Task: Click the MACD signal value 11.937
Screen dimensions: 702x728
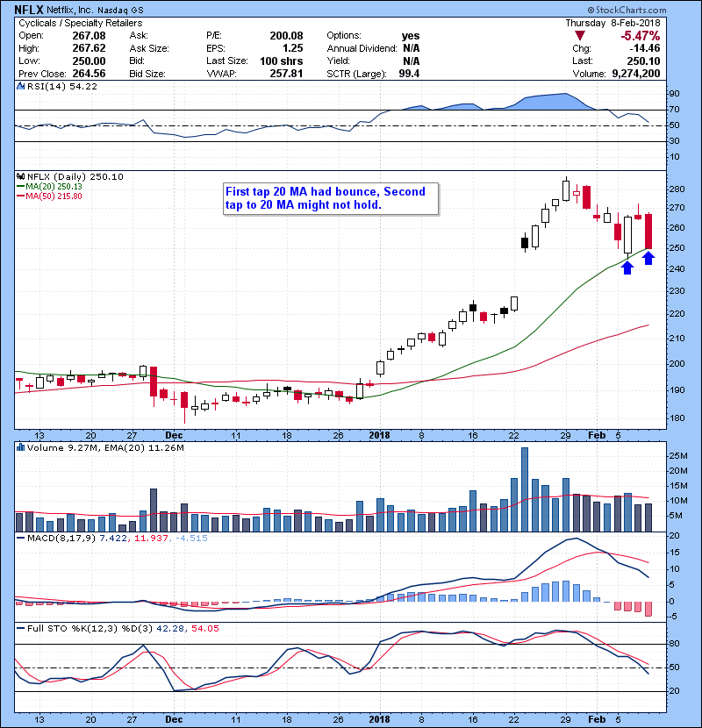Action: point(151,539)
